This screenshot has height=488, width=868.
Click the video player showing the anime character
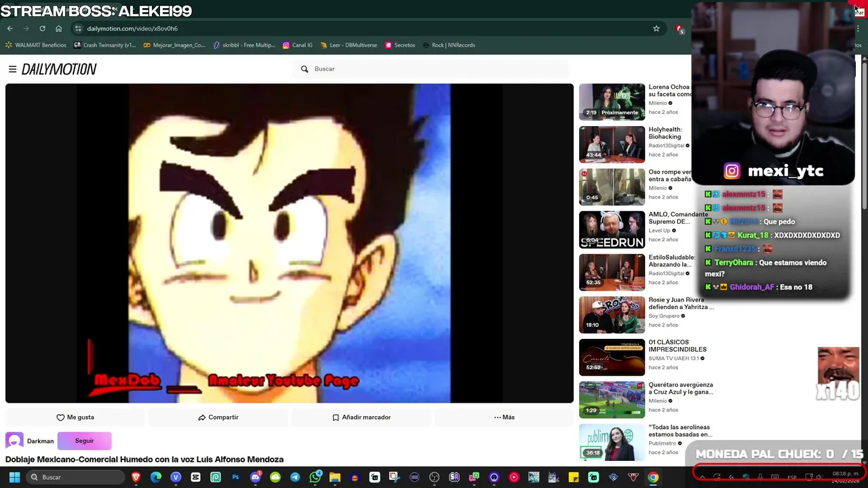(x=290, y=243)
